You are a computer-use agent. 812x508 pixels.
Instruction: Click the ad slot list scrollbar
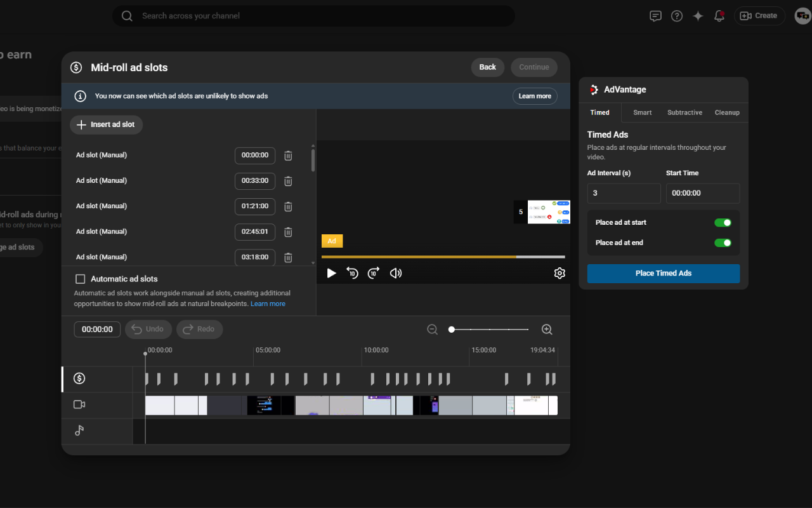pyautogui.click(x=313, y=159)
